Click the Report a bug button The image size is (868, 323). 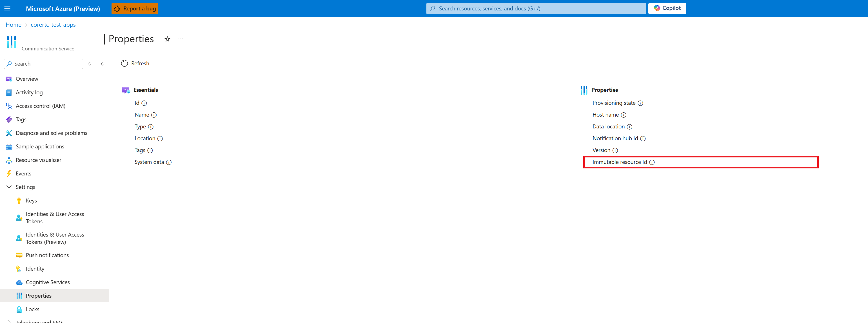coord(135,8)
